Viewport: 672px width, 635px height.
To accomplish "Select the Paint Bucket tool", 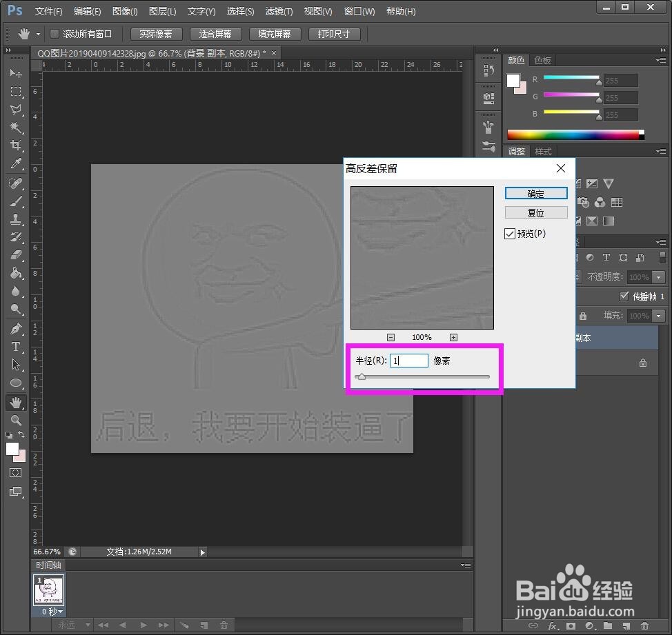I will coord(16,273).
